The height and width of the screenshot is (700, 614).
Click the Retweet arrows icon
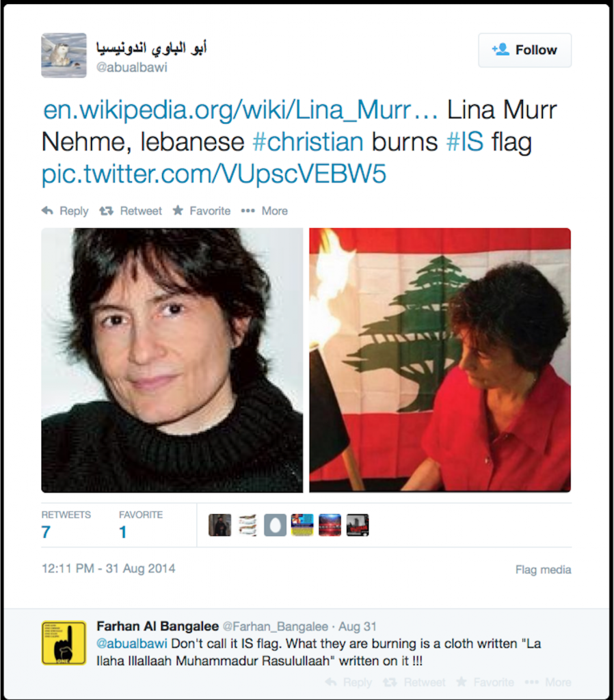click(106, 211)
